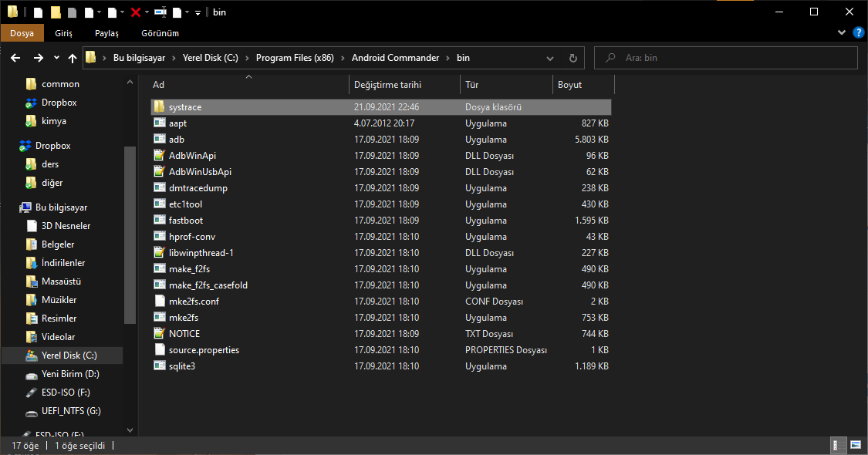Screen dimensions: 868x455
Task: Click the yellow new folder icon in title toolbar
Action: (x=56, y=12)
